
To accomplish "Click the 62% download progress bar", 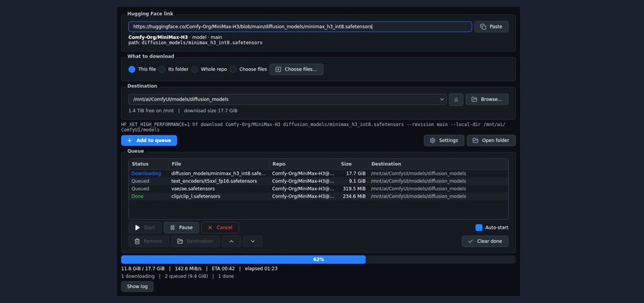I will tap(319, 259).
